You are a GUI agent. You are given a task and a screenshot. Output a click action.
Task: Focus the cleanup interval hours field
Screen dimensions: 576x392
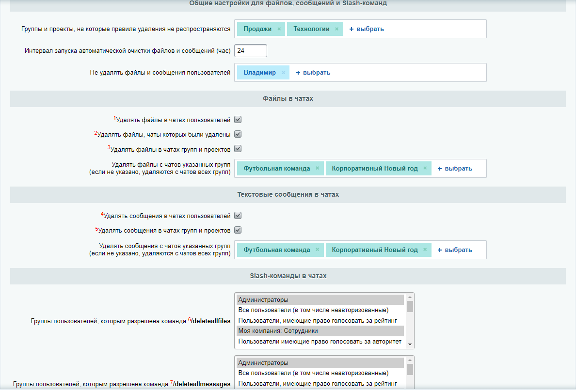tap(250, 51)
